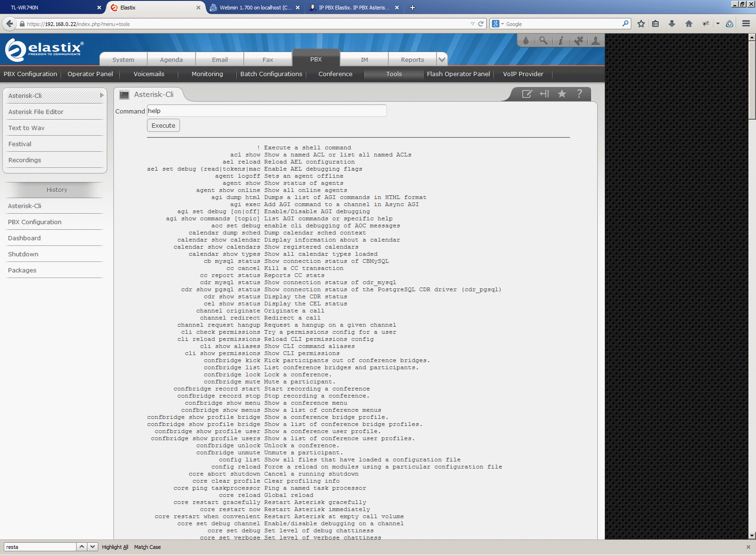Show browser bookmarks list icon

(655, 24)
